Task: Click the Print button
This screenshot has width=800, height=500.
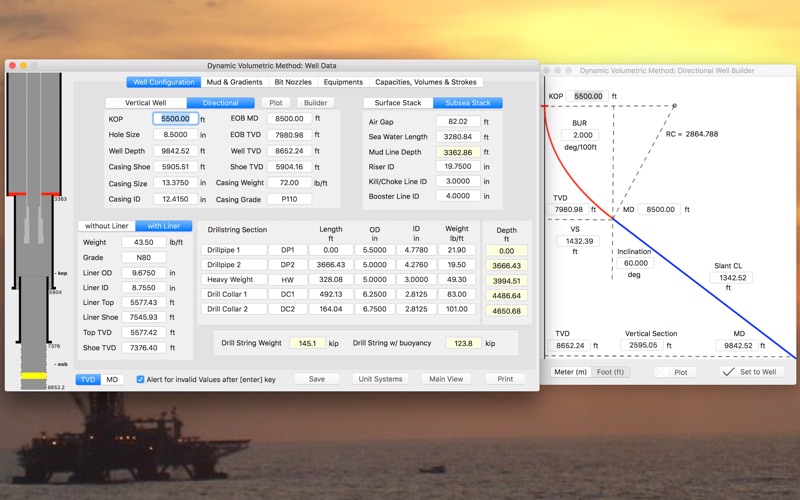Action: point(505,379)
